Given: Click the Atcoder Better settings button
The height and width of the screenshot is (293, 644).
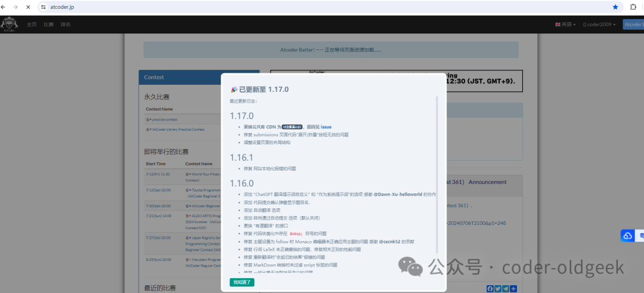Looking at the screenshot, I should (x=633, y=24).
